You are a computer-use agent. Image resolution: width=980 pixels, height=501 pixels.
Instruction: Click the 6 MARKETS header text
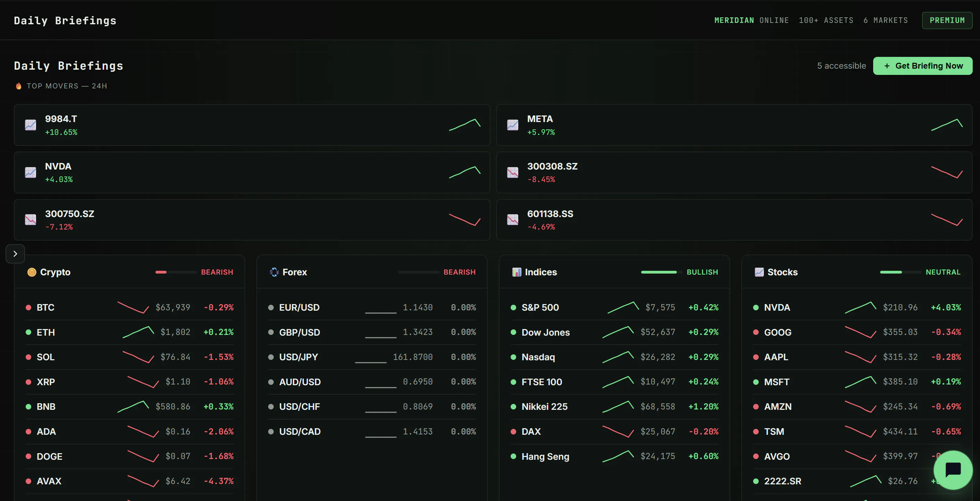pos(885,20)
